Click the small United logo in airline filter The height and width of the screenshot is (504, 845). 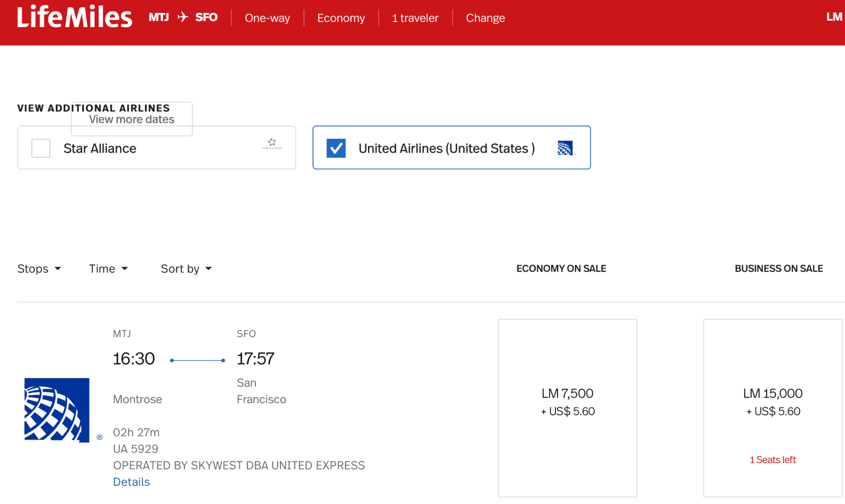[566, 148]
